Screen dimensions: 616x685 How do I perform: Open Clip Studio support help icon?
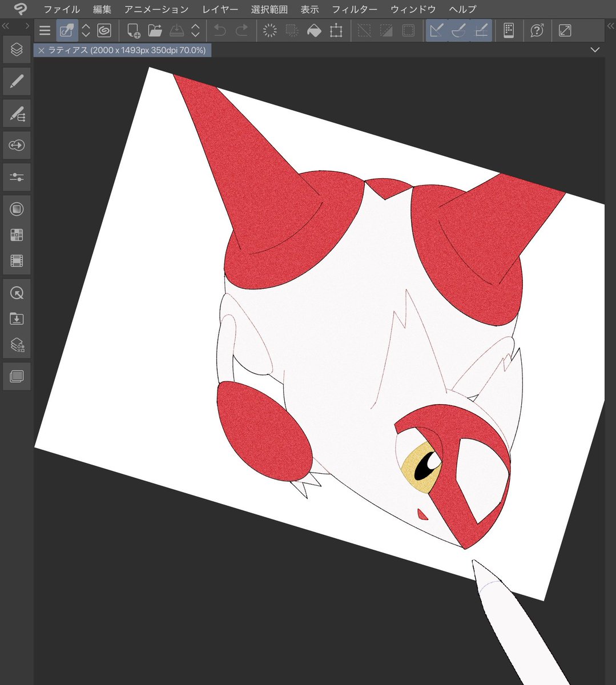(537, 30)
